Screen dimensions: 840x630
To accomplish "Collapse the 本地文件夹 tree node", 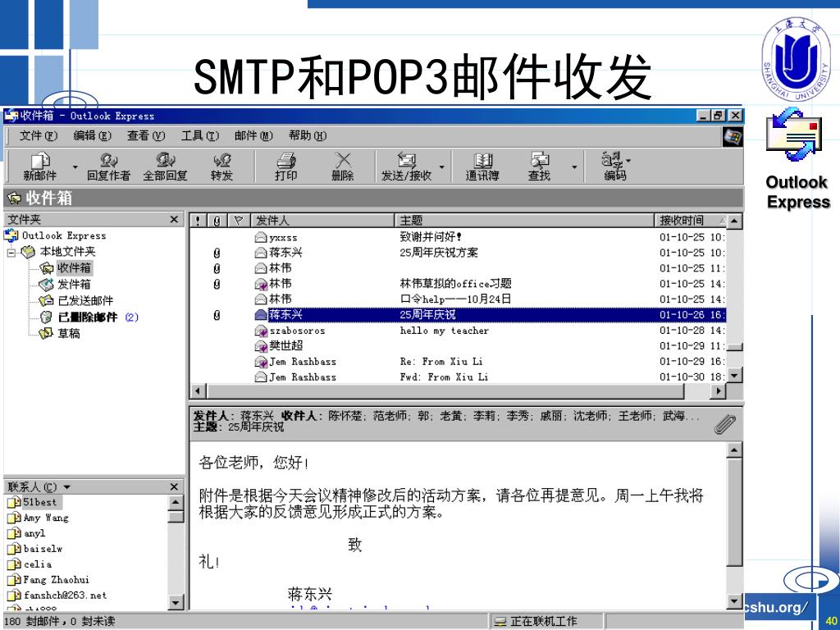I will coord(11,252).
